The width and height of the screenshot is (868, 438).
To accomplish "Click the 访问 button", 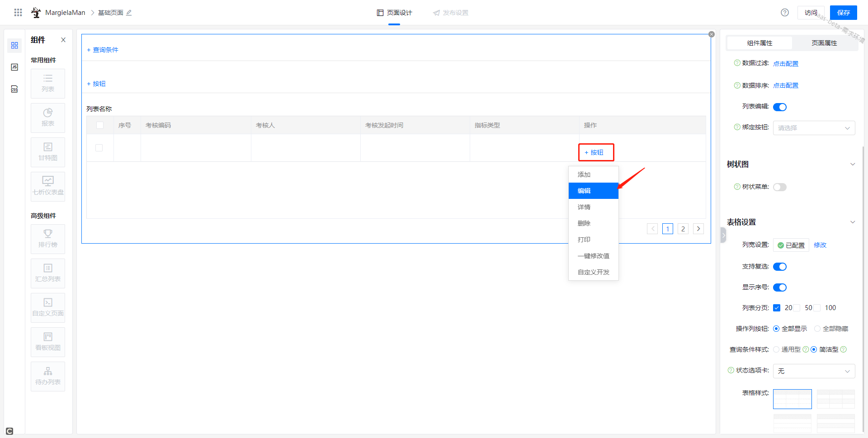I will tap(811, 13).
